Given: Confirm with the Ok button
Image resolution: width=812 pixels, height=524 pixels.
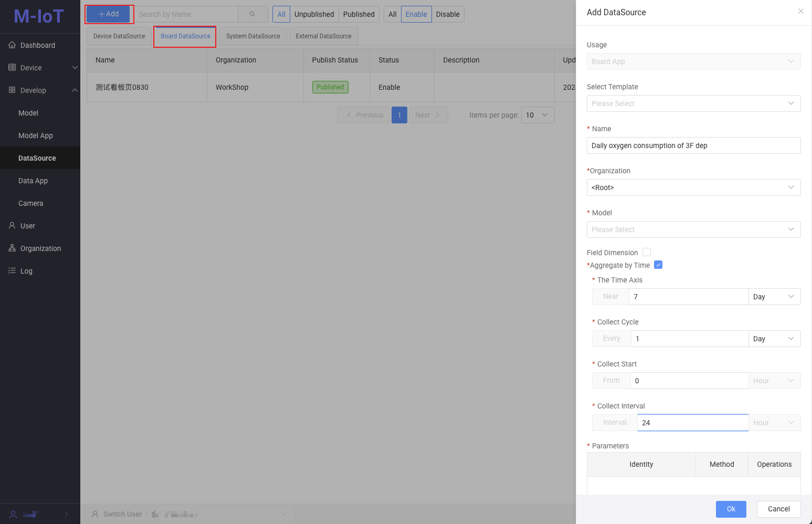Looking at the screenshot, I should [731, 509].
